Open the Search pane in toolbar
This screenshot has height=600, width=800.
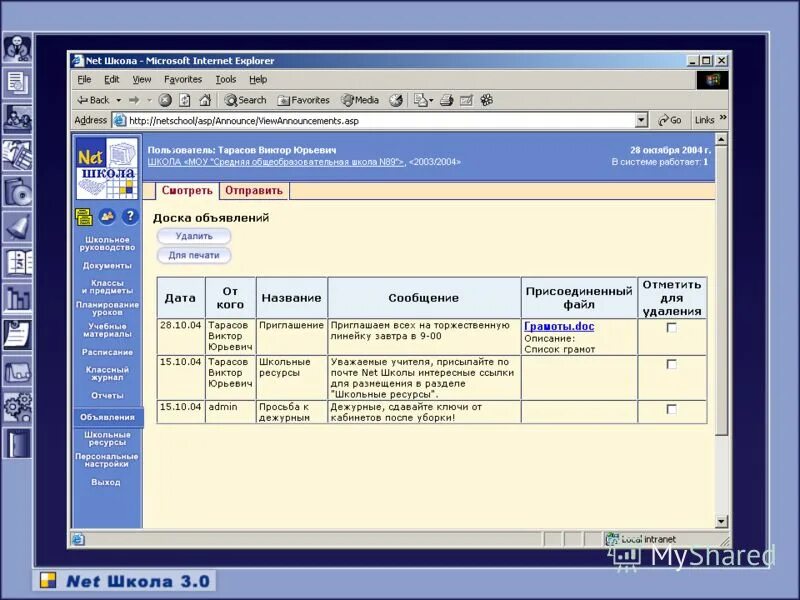click(x=245, y=100)
